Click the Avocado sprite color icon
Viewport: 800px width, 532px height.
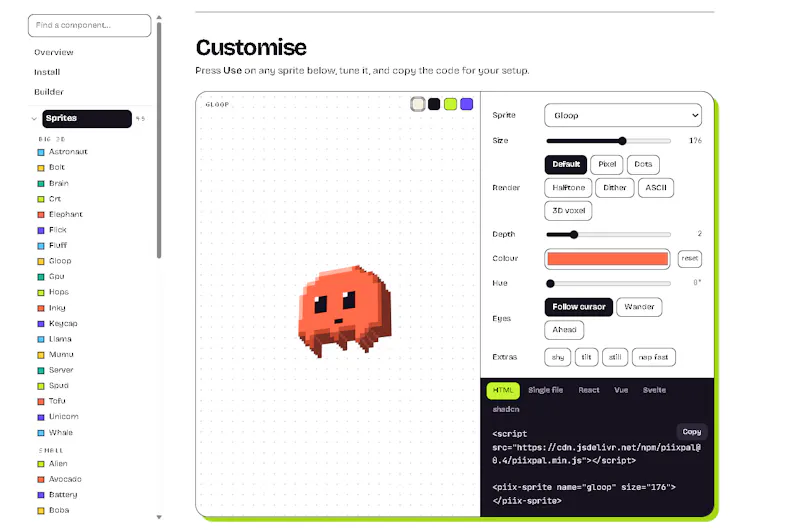[41, 479]
